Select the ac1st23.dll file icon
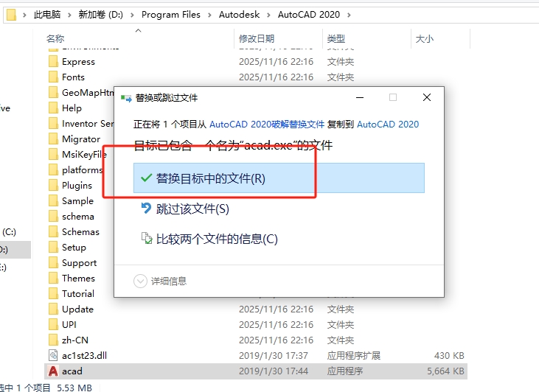The width and height of the screenshot is (539, 392). (x=53, y=355)
